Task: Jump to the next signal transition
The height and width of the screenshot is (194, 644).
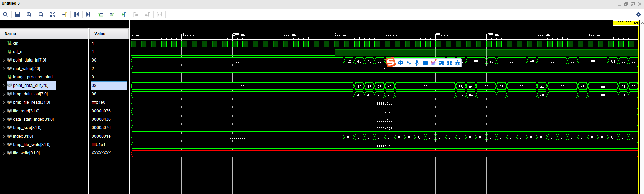Action: pos(112,14)
